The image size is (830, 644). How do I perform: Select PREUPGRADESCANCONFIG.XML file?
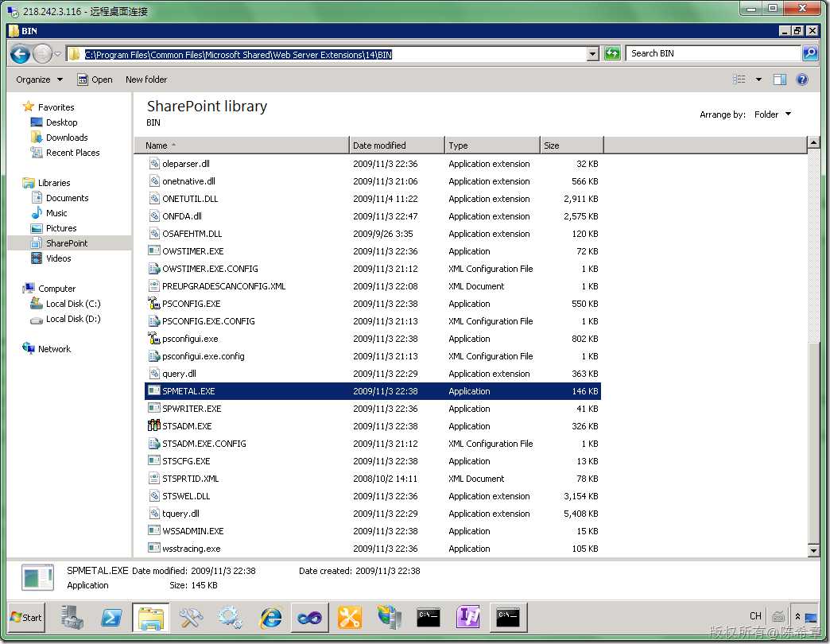click(x=373, y=286)
